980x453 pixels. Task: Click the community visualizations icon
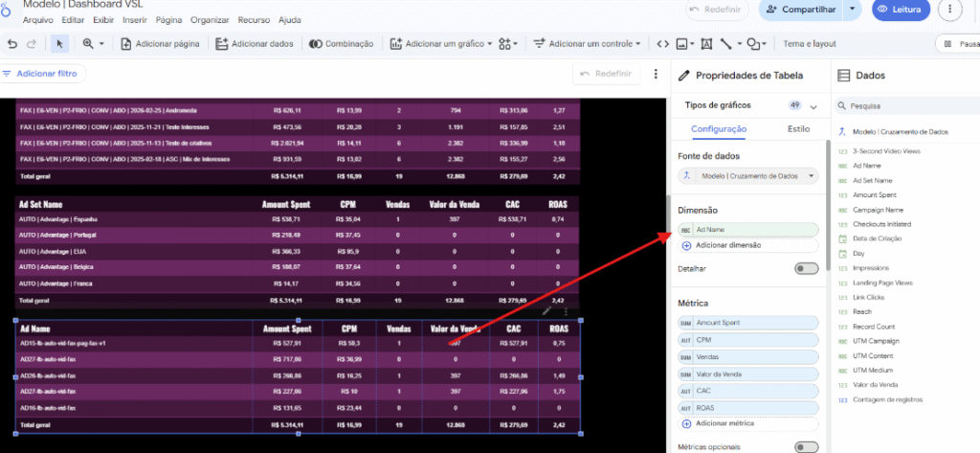507,43
